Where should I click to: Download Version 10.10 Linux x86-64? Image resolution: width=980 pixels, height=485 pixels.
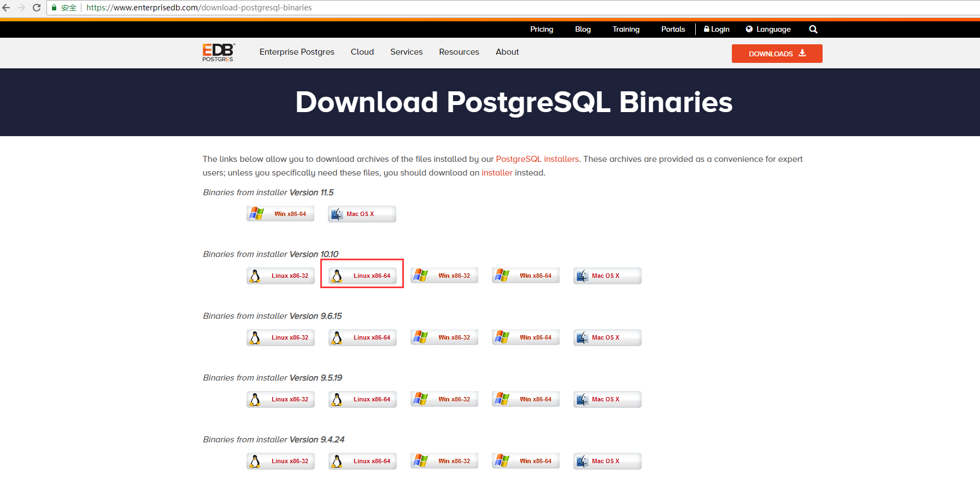tap(362, 276)
